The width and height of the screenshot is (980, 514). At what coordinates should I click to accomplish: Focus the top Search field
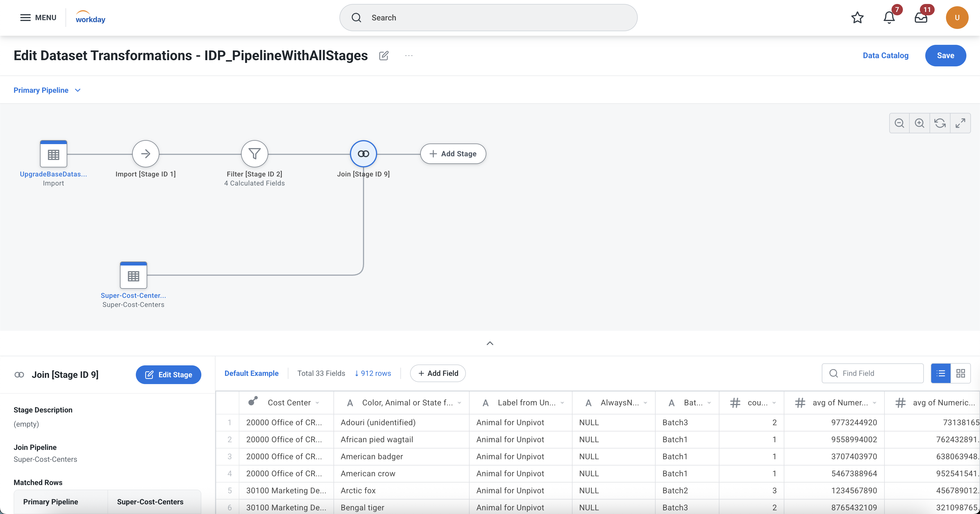tap(488, 18)
